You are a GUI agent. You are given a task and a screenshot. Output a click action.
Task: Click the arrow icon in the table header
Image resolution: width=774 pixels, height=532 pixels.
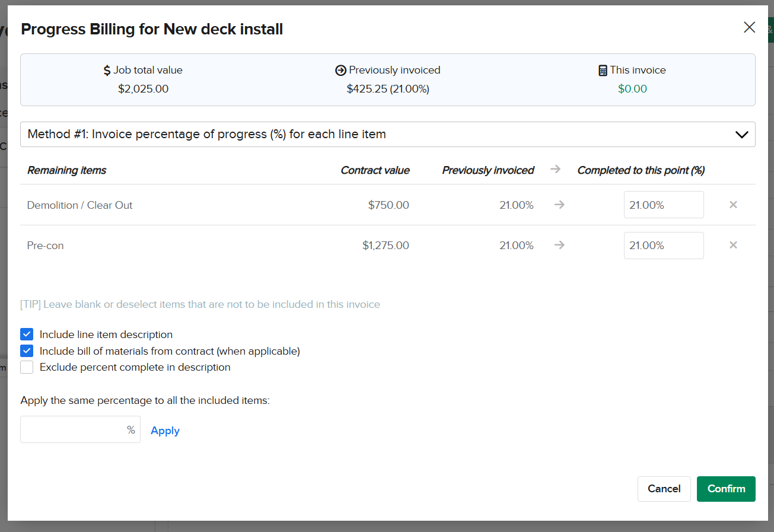coord(555,170)
